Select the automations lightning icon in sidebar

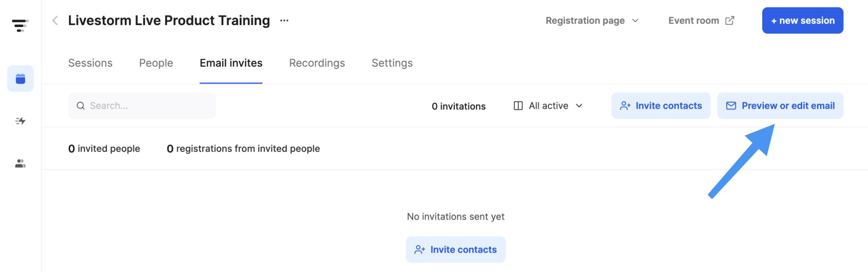click(x=20, y=121)
